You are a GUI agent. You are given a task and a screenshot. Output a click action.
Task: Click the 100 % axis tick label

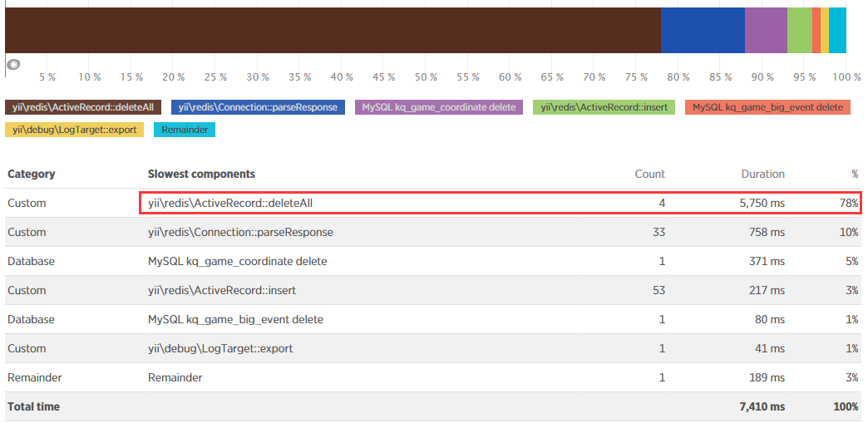tap(846, 77)
